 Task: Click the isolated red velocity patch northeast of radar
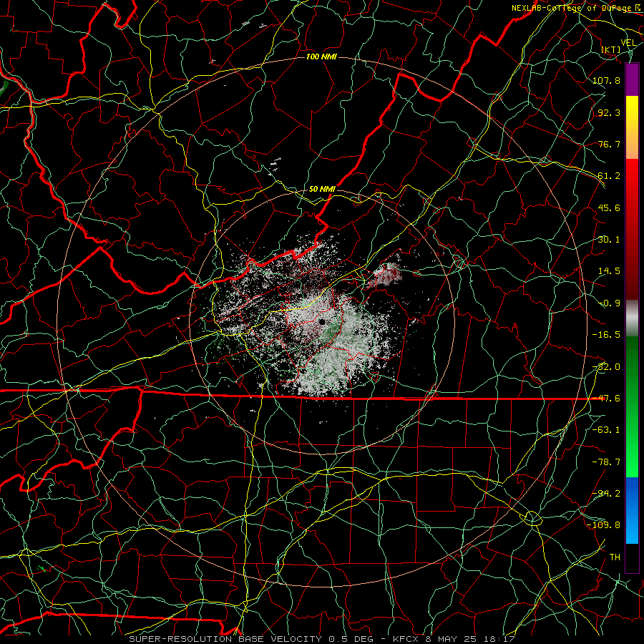(x=386, y=274)
